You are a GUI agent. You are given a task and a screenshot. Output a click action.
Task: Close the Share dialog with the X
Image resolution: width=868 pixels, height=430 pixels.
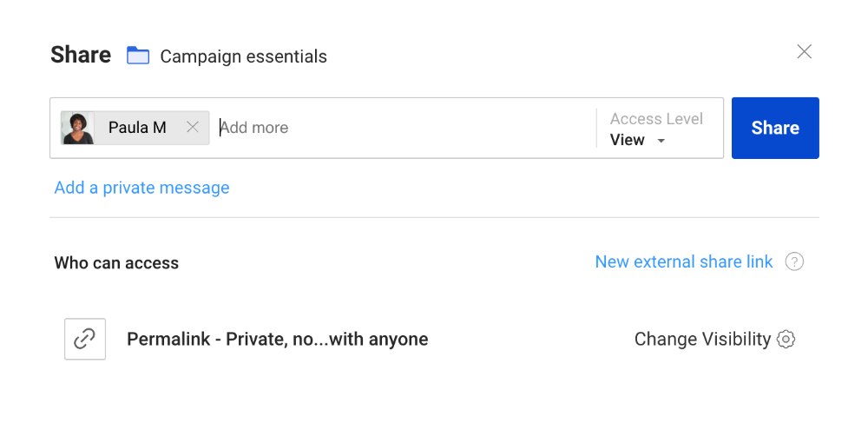(804, 52)
